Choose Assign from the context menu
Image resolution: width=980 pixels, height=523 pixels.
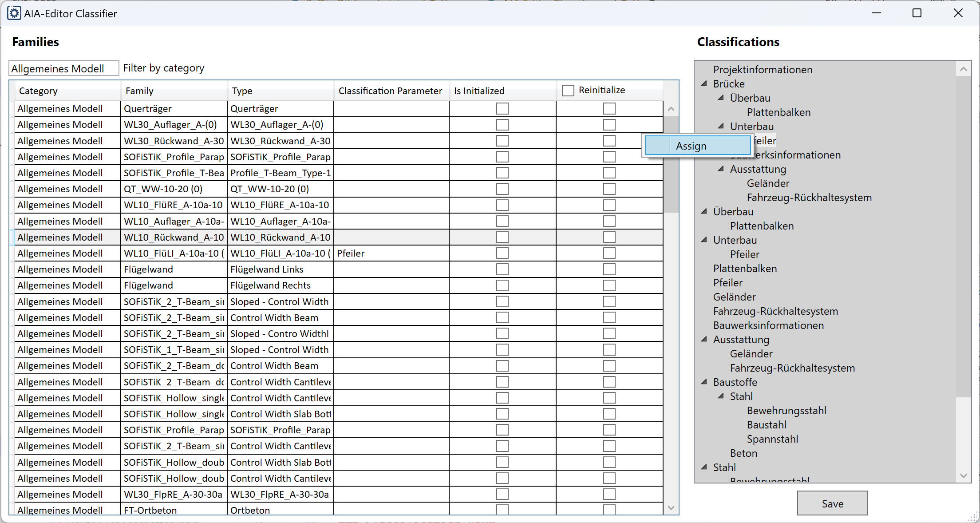(x=697, y=146)
